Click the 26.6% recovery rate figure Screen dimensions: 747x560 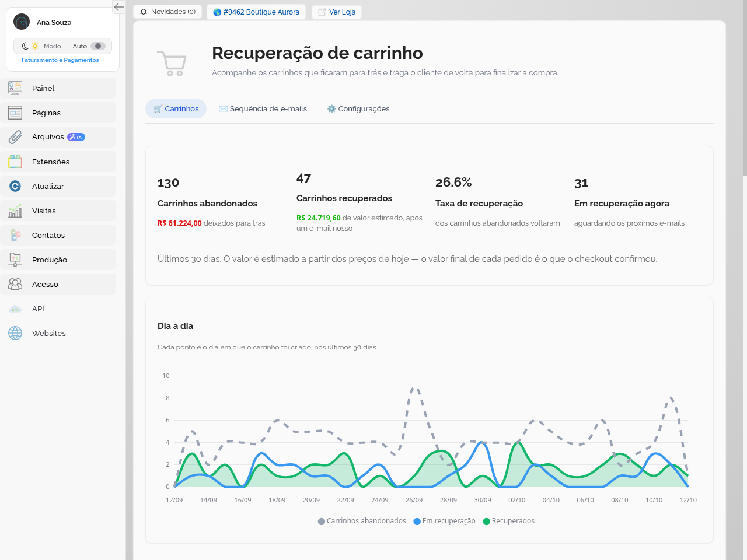[453, 183]
